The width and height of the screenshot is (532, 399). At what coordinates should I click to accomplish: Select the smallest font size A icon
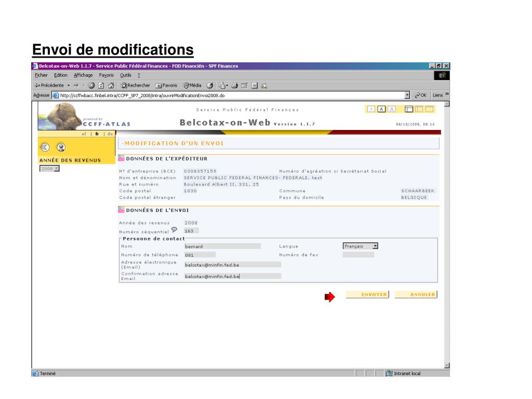click(371, 109)
